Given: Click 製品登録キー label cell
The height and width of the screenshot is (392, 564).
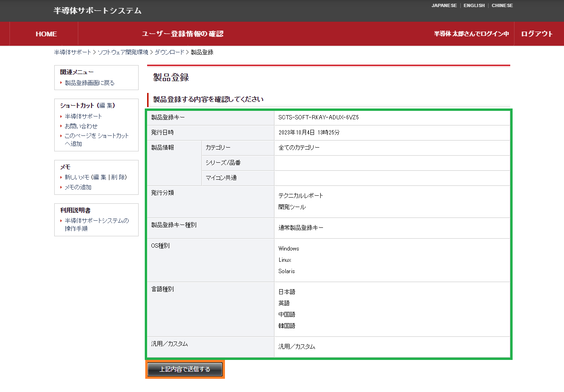Looking at the screenshot, I should coord(210,118).
